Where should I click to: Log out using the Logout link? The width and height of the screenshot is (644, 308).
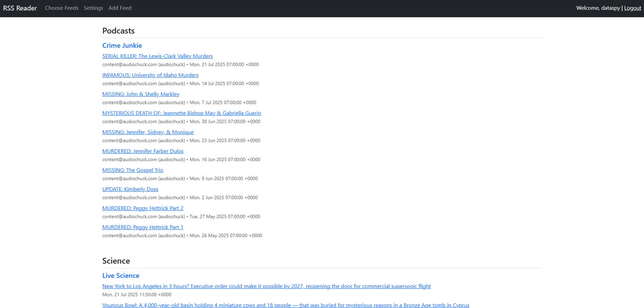[x=633, y=8]
